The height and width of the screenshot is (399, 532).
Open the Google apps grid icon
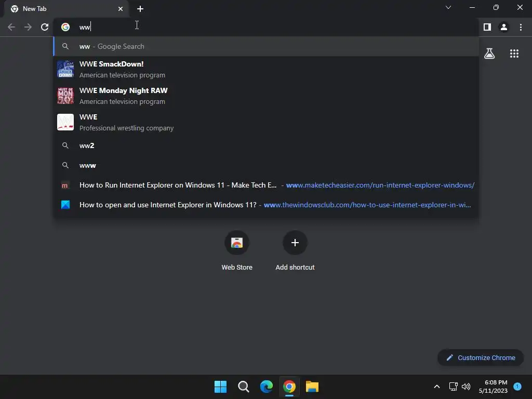tap(514, 54)
